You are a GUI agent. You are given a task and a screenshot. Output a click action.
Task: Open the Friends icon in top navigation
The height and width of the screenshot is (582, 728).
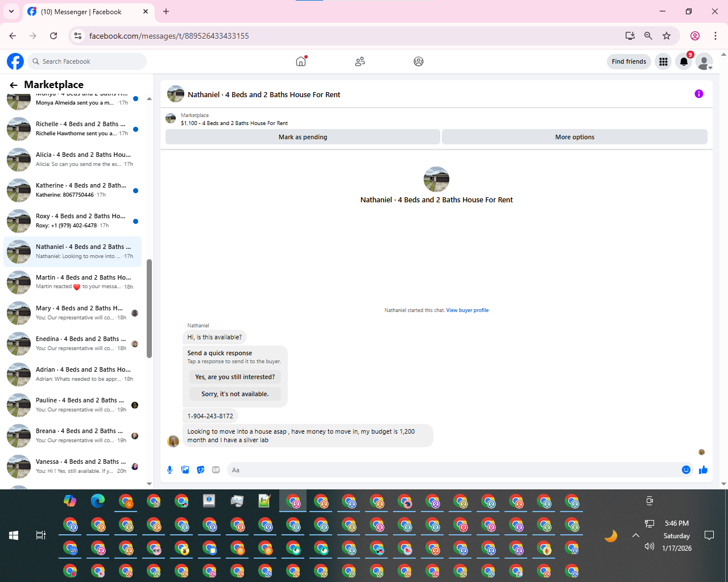[360, 61]
